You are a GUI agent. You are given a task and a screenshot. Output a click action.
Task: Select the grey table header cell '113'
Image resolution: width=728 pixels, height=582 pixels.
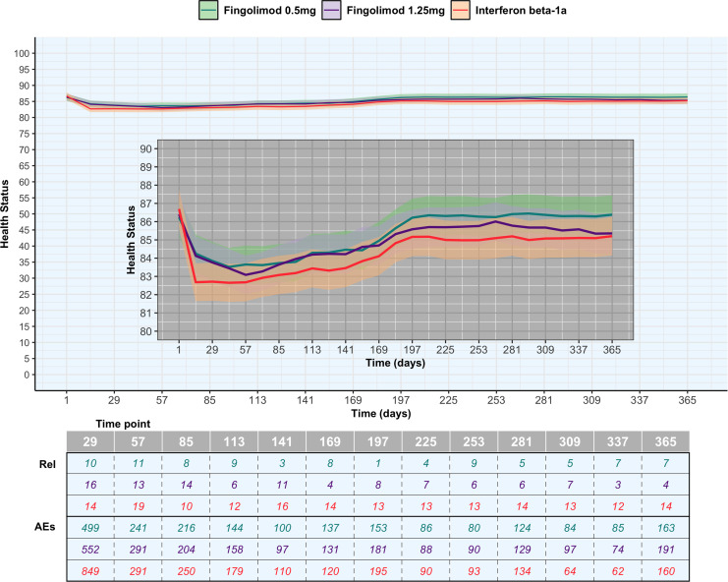234,441
